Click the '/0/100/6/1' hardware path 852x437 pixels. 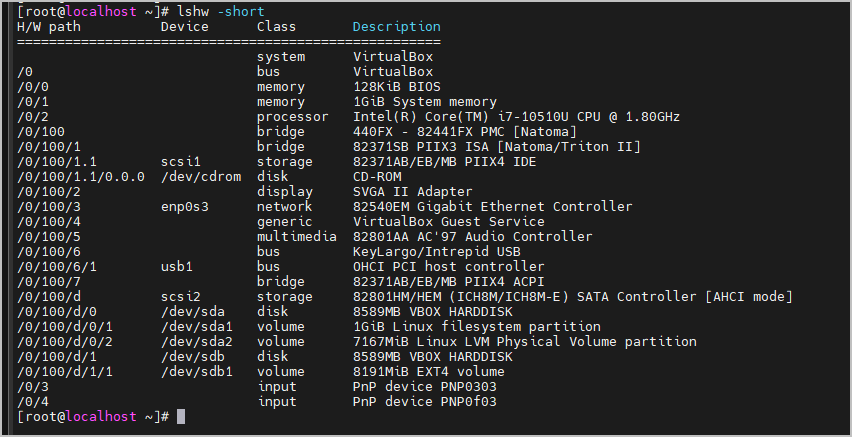[57, 266]
